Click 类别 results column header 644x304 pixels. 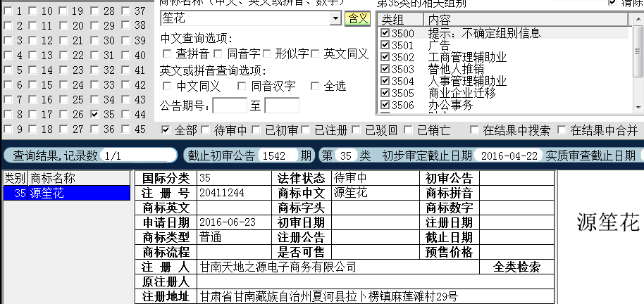click(16, 179)
